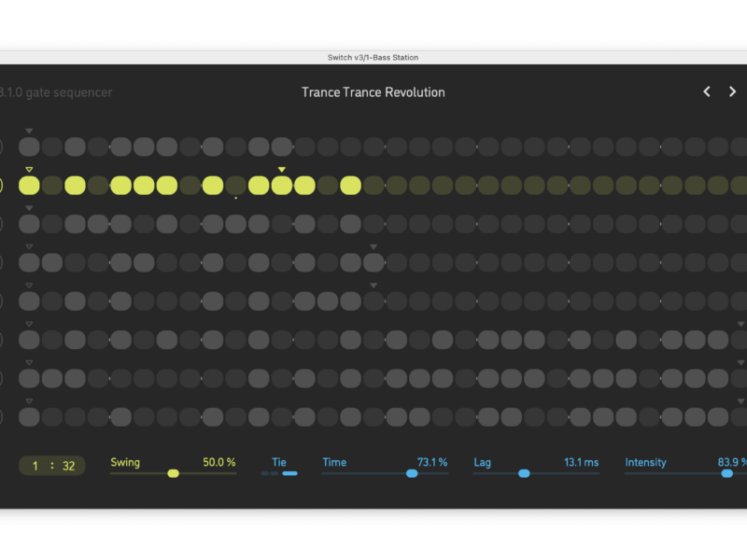Select the eighth row's start marker triangle
747x560 pixels.
click(29, 401)
